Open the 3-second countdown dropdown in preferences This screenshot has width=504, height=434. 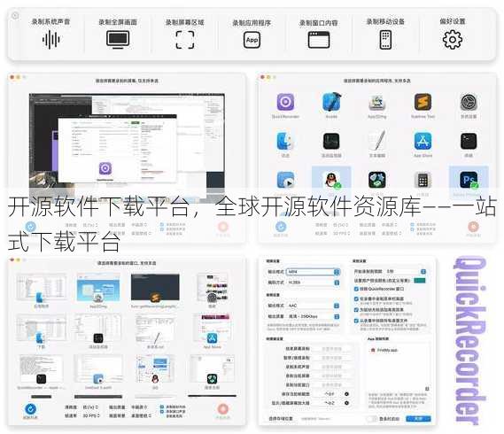(406, 272)
